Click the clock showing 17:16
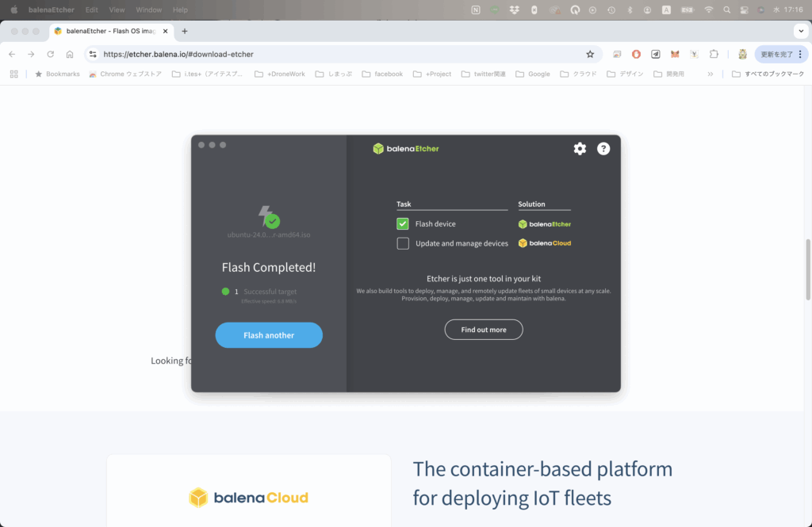812x527 pixels. tap(793, 10)
